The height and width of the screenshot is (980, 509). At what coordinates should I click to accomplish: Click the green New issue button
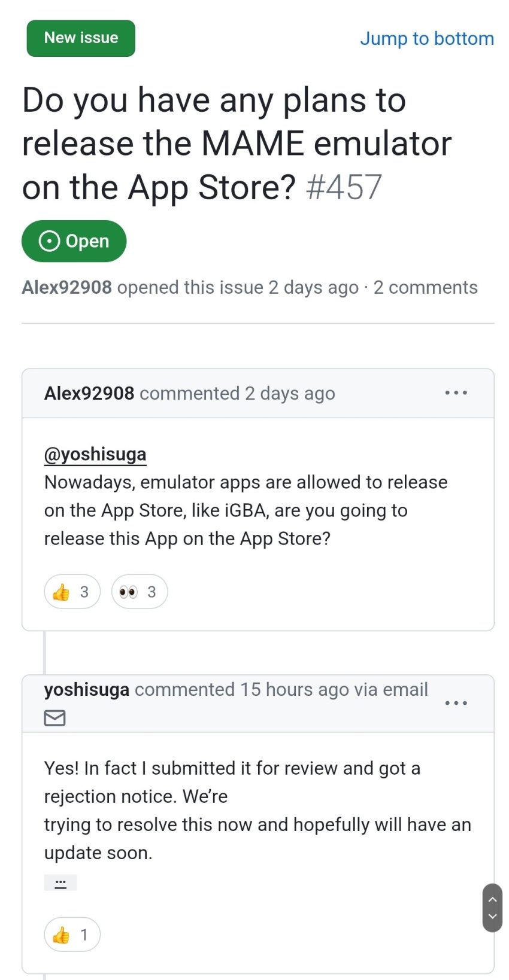coord(81,38)
